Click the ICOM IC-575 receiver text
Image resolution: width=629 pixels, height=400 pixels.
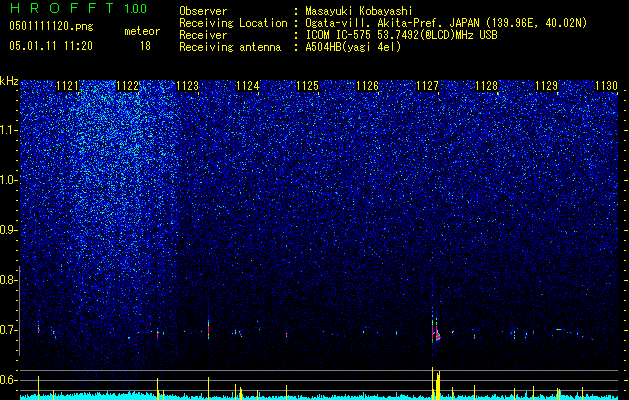(x=401, y=35)
